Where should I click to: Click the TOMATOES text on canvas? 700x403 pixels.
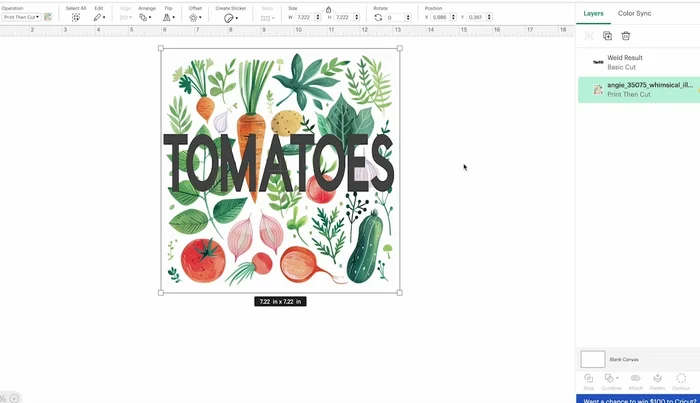click(279, 162)
